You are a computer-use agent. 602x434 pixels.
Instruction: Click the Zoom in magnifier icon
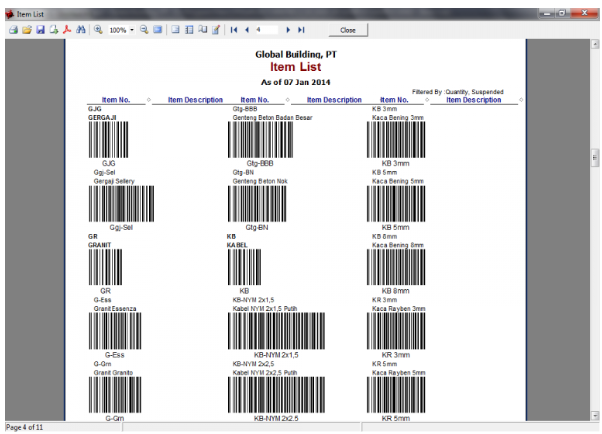click(98, 31)
